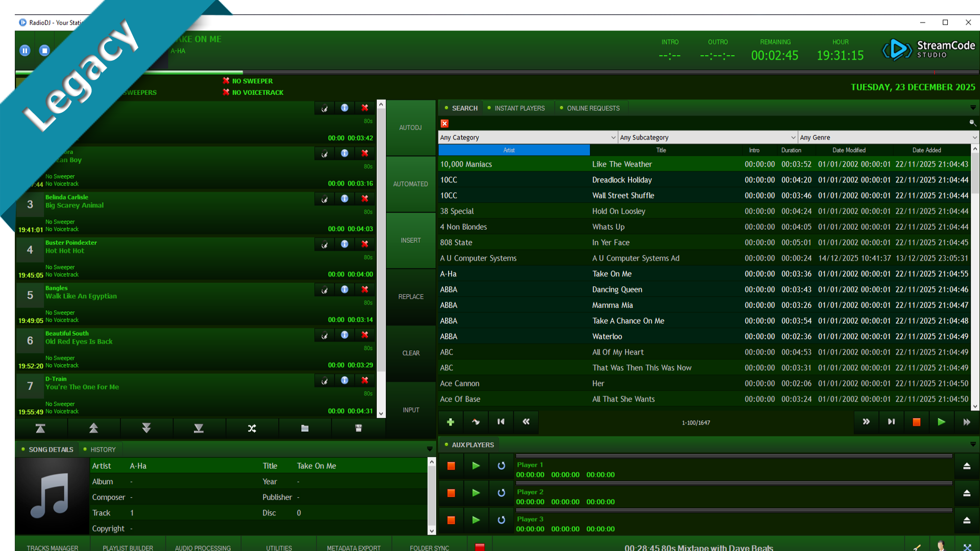Save the current playlist
Image resolution: width=980 pixels, height=551 pixels.
[x=358, y=428]
